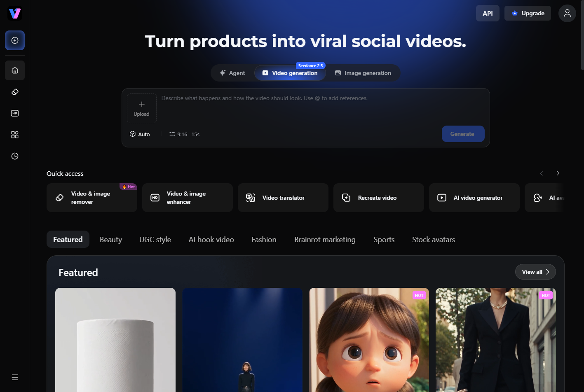584x392 pixels.
Task: Click HOT badge on black suit thumbnail
Action: click(x=546, y=295)
